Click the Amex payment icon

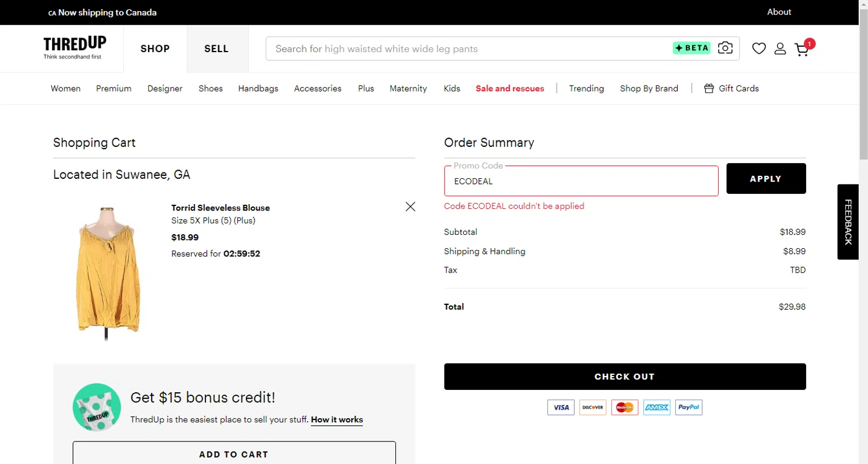[x=657, y=407]
